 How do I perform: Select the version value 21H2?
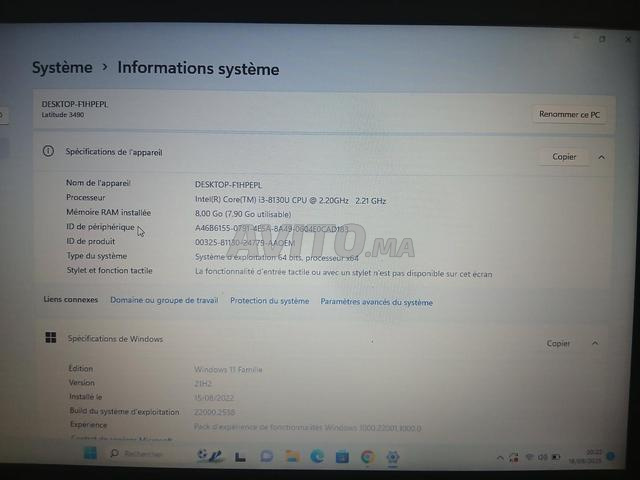203,384
